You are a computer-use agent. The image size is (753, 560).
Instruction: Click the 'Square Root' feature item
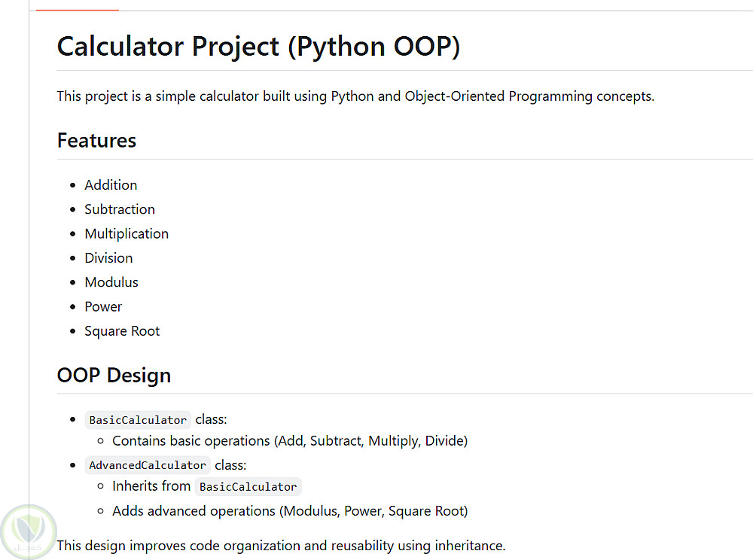[122, 331]
